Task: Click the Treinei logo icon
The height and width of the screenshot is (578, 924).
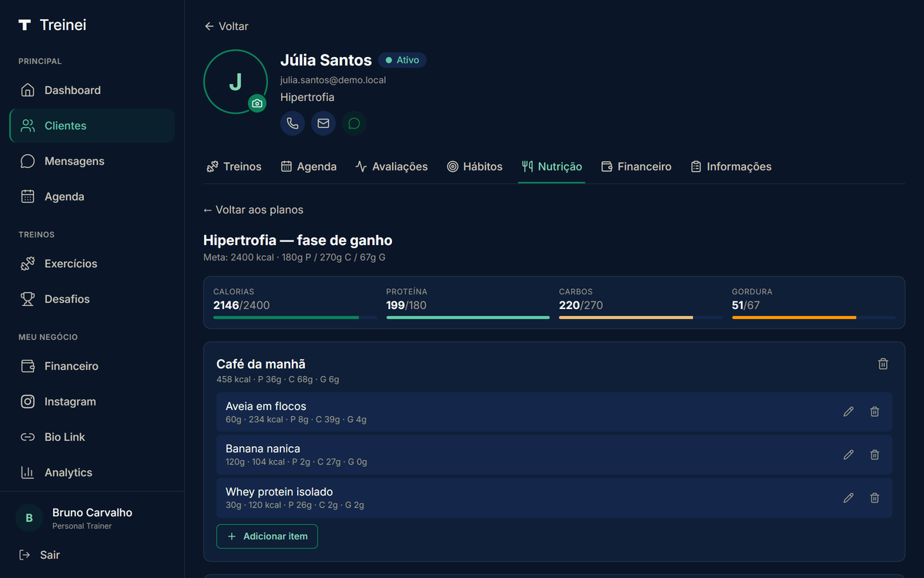Action: point(25,25)
